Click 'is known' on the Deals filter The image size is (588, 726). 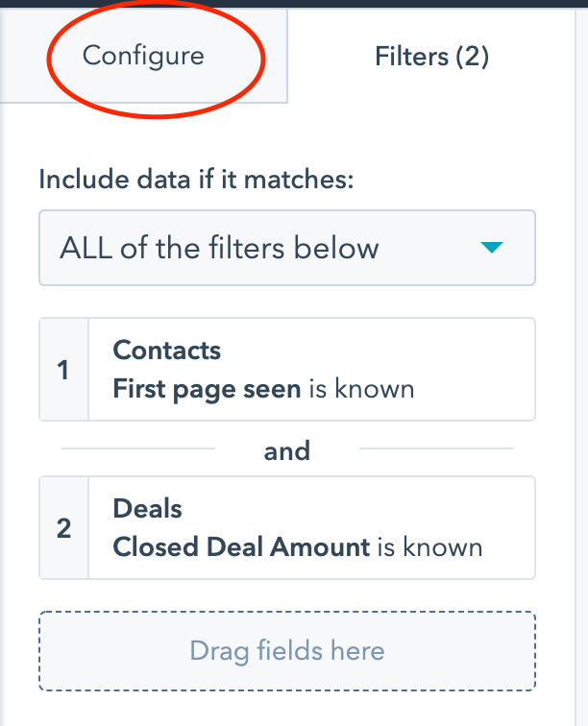click(429, 547)
